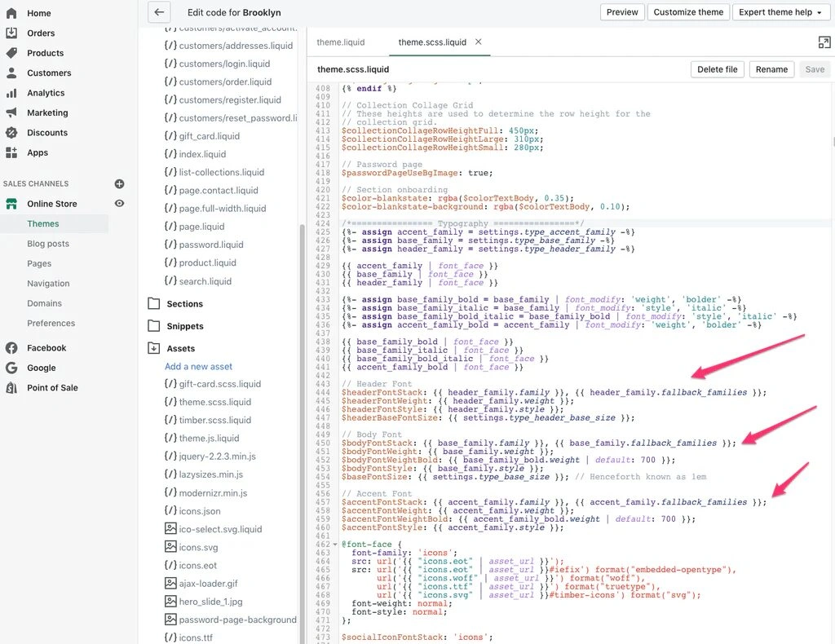Close the theme.scss.liquid tab
Image resolution: width=835 pixels, height=644 pixels.
click(x=479, y=42)
